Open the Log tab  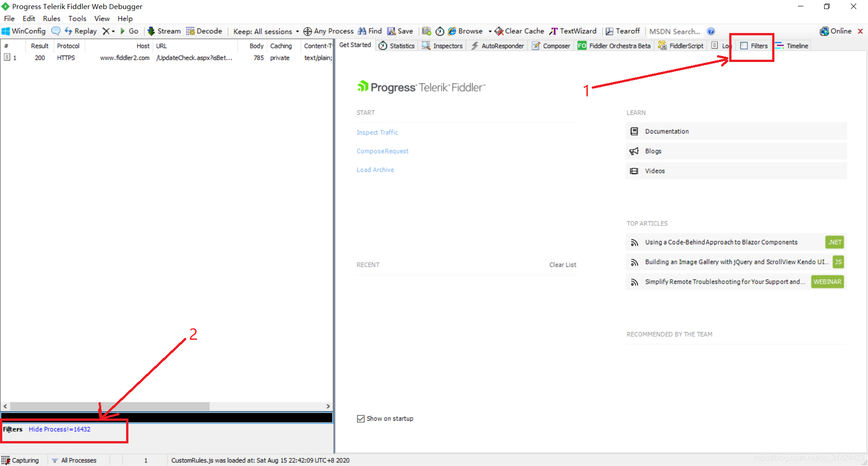[x=721, y=46]
